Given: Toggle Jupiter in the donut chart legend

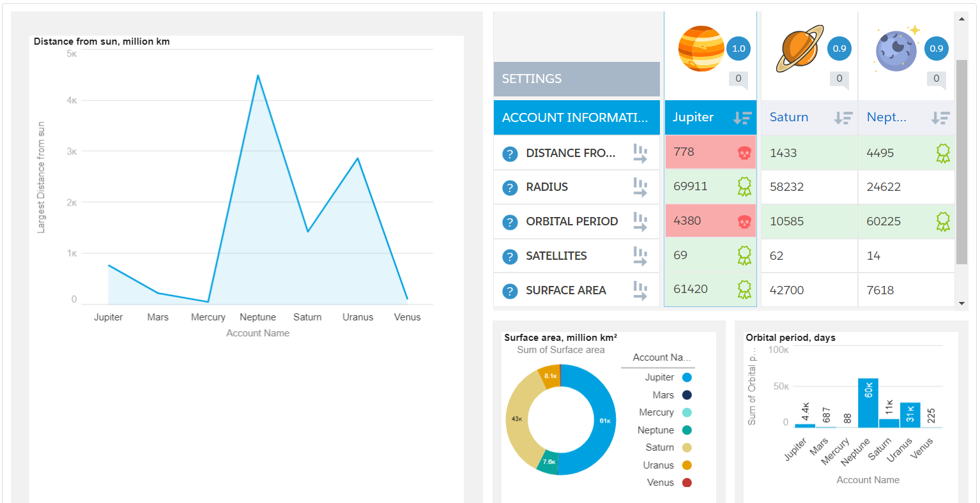Looking at the screenshot, I should pyautogui.click(x=668, y=377).
